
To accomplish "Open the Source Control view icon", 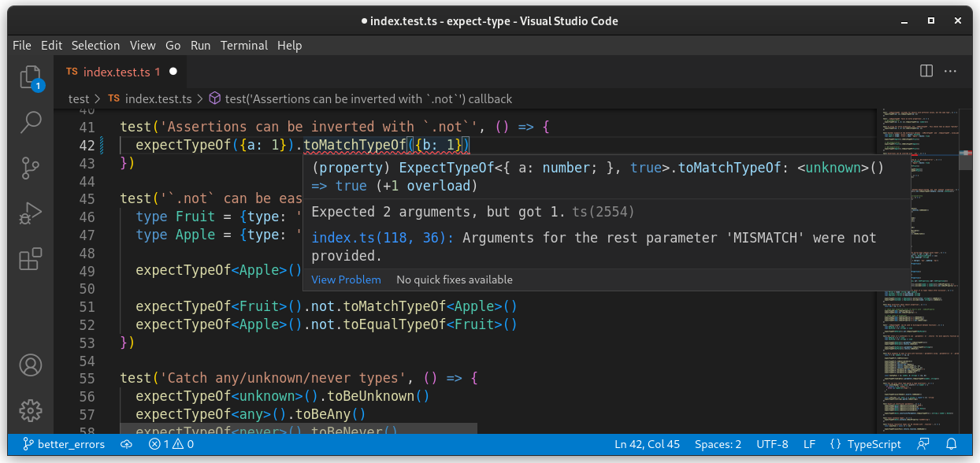I will [30, 168].
